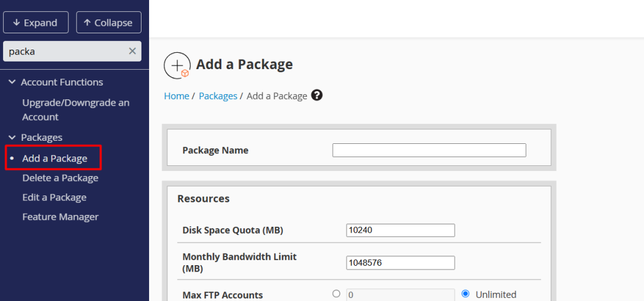
Task: Click the 'Add a Package' breadcrumb text
Action: tap(277, 96)
